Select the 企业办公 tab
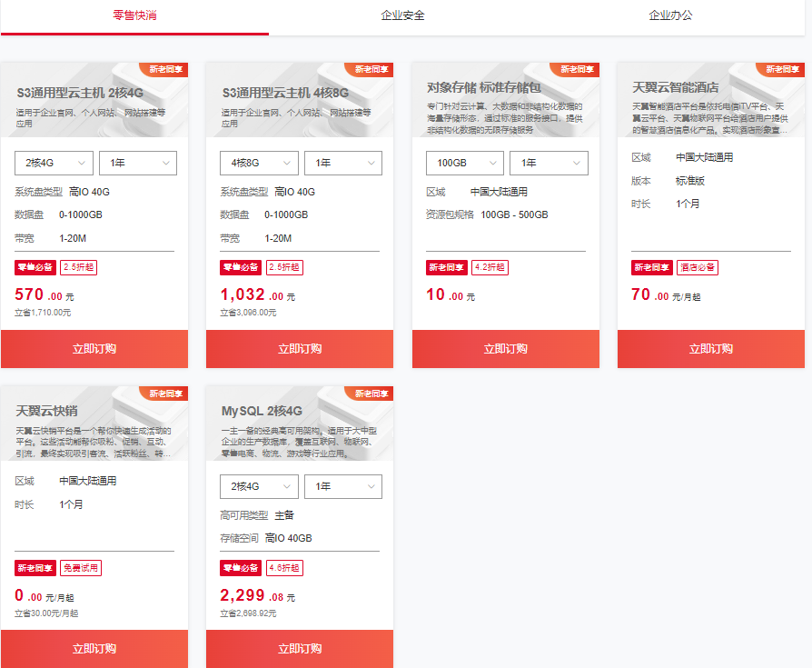The width and height of the screenshot is (812, 668). point(670,15)
